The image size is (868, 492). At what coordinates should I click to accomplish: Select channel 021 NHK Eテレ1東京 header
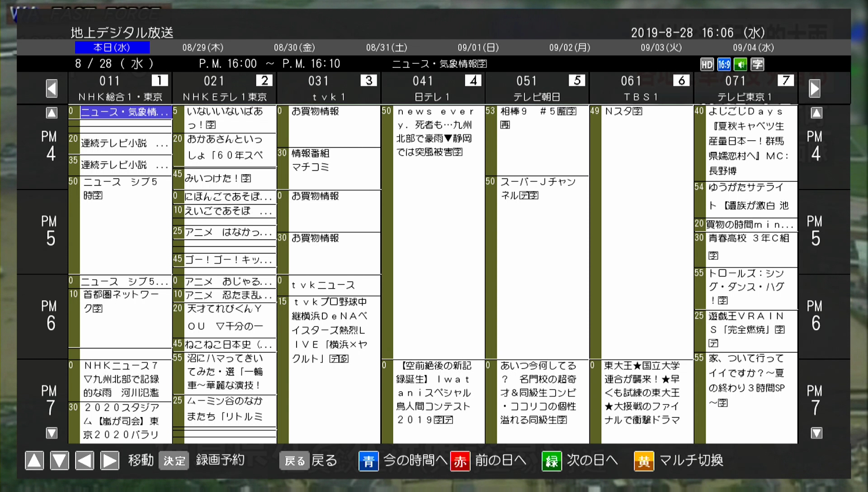[x=225, y=88]
